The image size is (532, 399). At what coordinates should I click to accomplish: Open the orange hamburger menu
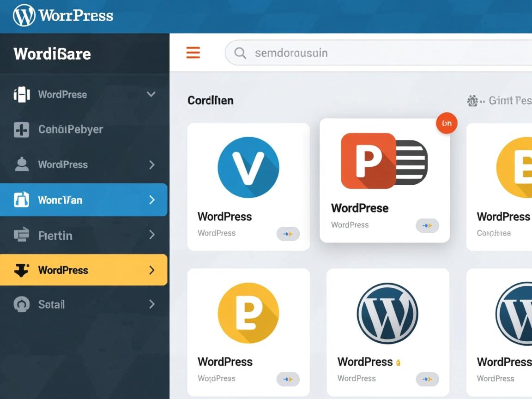[193, 53]
